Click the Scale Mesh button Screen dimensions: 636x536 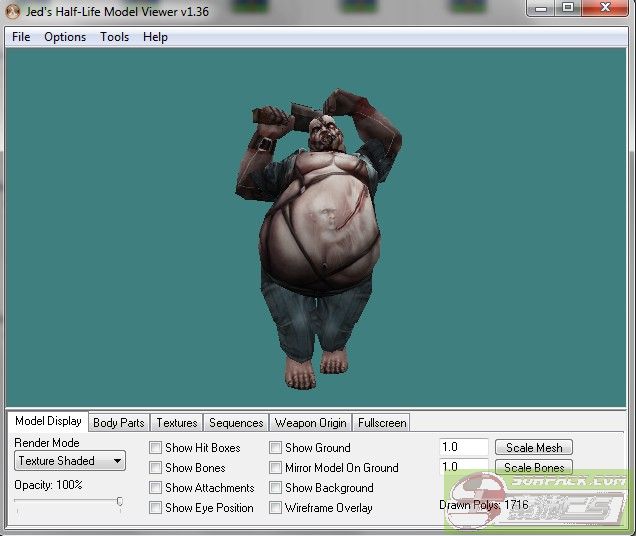point(534,448)
